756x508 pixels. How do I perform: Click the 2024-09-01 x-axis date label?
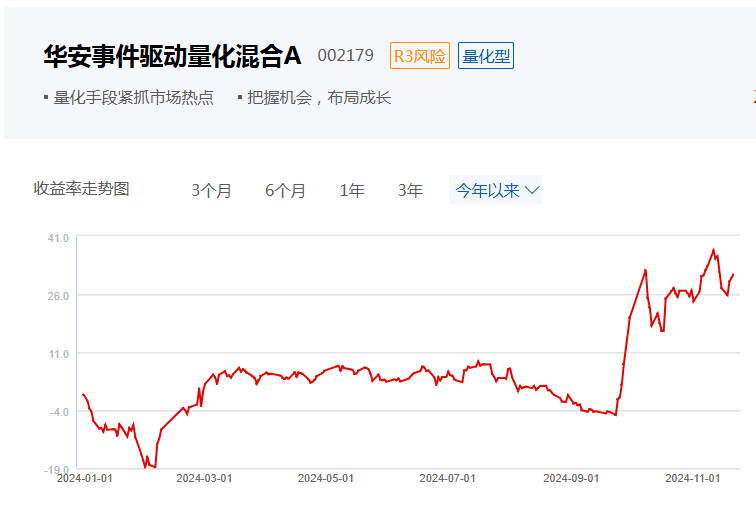(571, 478)
